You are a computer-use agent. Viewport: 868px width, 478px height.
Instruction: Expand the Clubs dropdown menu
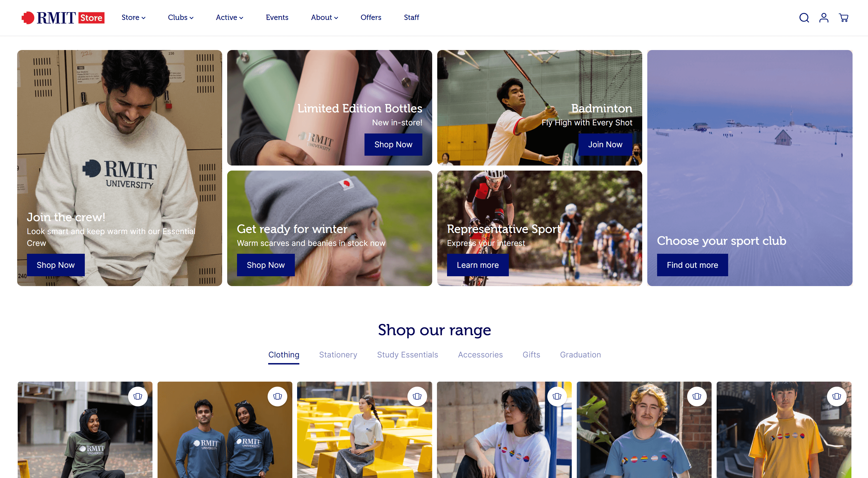coord(181,17)
